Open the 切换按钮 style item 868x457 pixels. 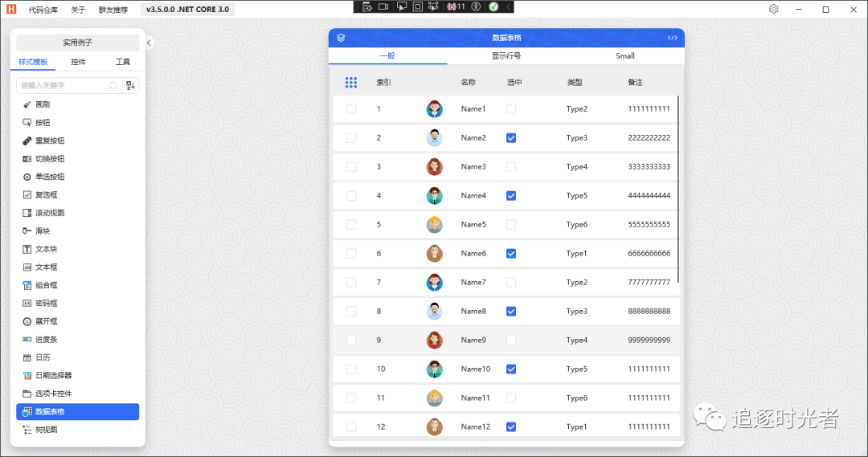pyautogui.click(x=77, y=159)
